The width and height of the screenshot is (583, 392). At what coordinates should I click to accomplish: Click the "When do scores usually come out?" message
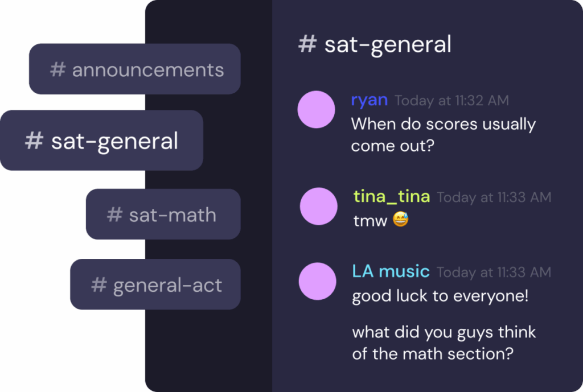tap(443, 135)
